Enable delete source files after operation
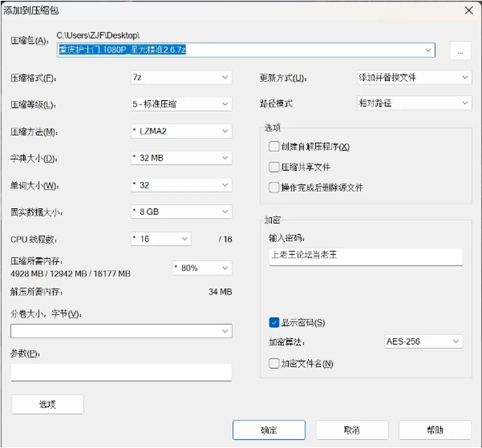The height and width of the screenshot is (448, 482). (274, 187)
